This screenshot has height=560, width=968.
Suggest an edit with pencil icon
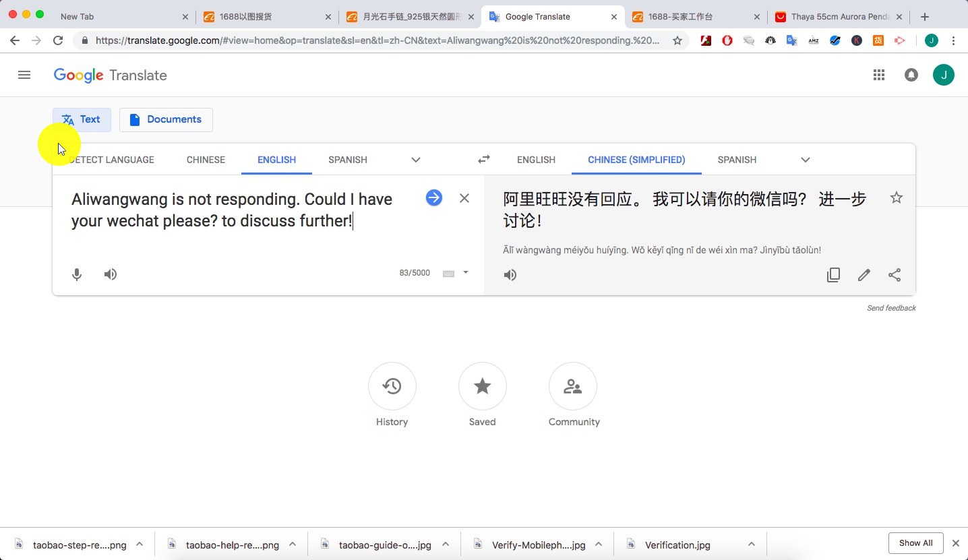[x=864, y=275]
